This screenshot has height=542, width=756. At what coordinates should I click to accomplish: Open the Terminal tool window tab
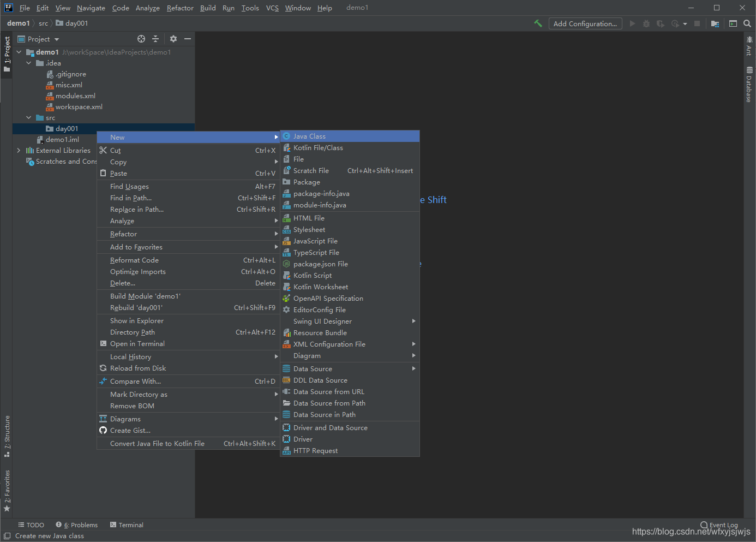(x=127, y=525)
